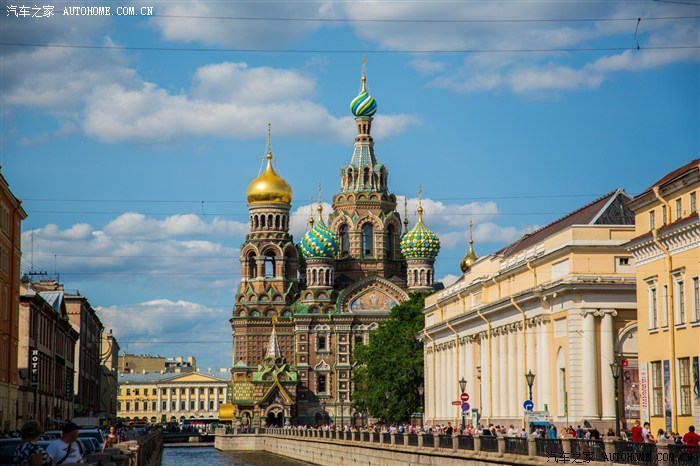This screenshot has width=700, height=466.
Task: Click the AUTOHOME.COM.CN watermark text
Action: click(107, 11)
